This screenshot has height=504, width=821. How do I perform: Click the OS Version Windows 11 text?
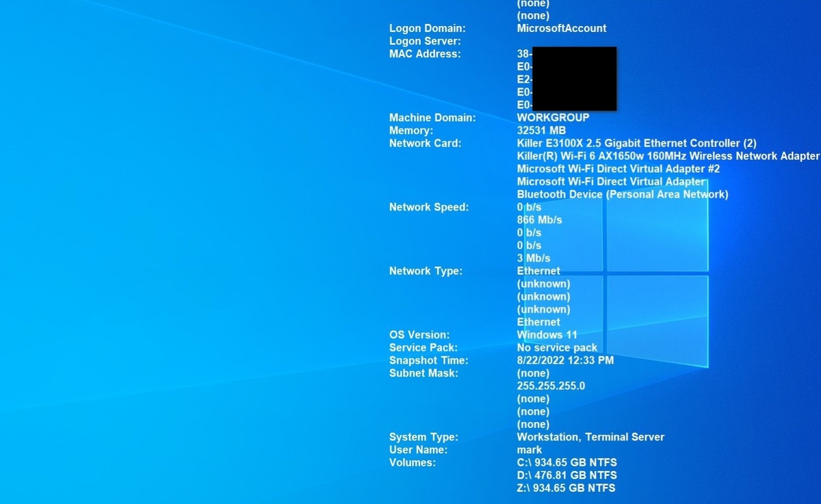coord(547,334)
